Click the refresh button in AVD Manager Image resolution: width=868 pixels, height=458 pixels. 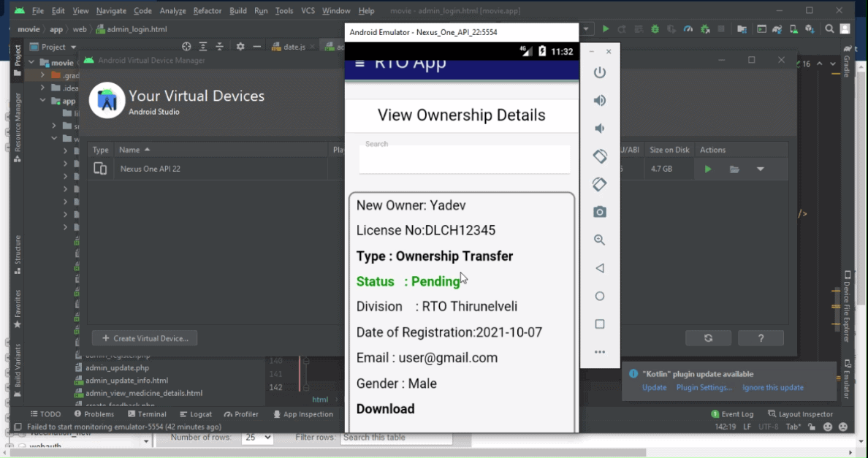(708, 338)
